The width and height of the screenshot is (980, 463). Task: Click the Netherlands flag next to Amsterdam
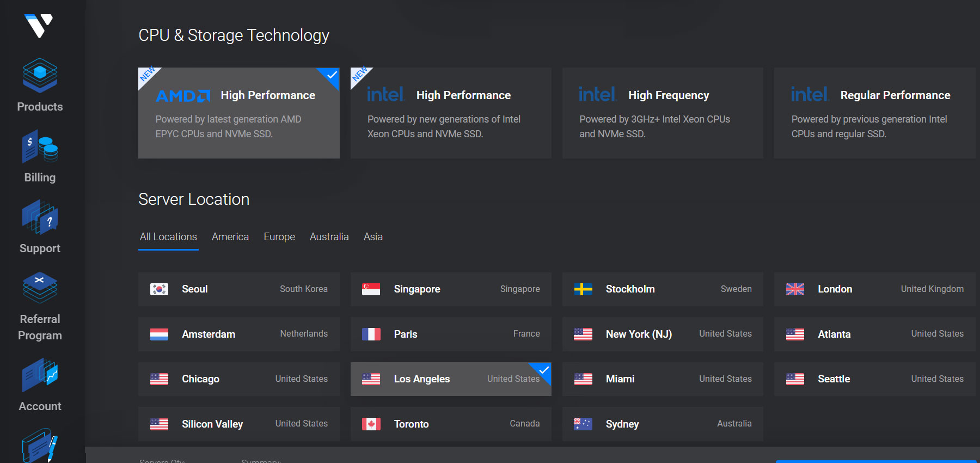pos(159,334)
